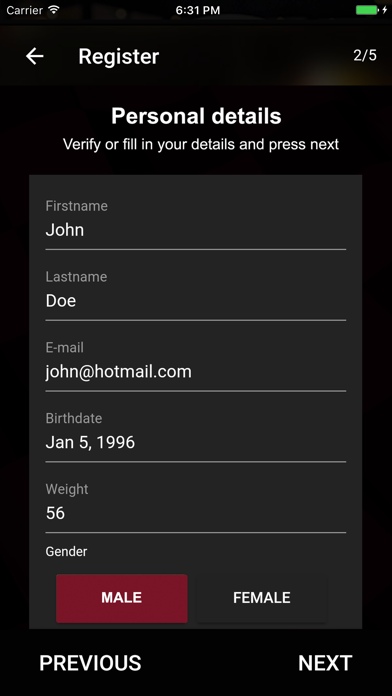
Task: Open the Birthdate date picker field
Action: tap(196, 436)
